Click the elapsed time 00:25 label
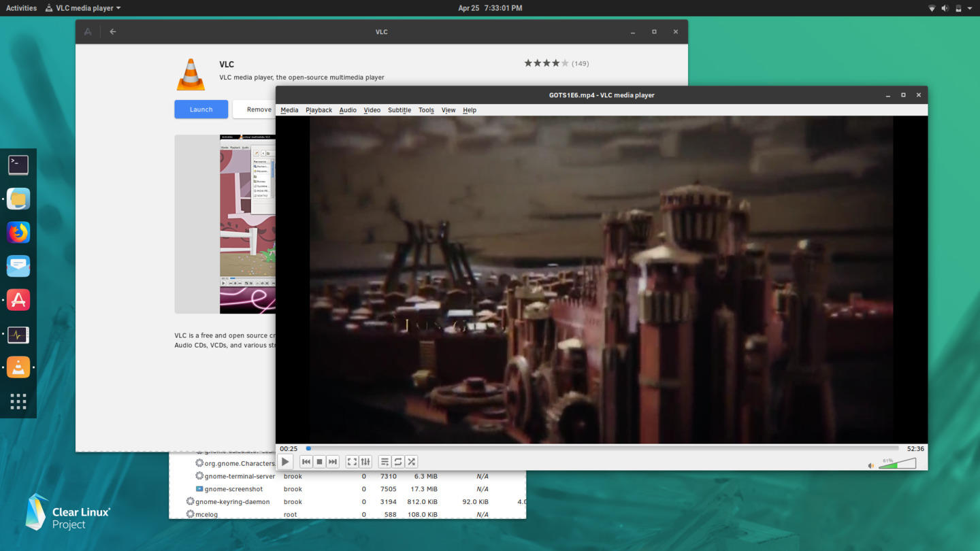 tap(289, 449)
